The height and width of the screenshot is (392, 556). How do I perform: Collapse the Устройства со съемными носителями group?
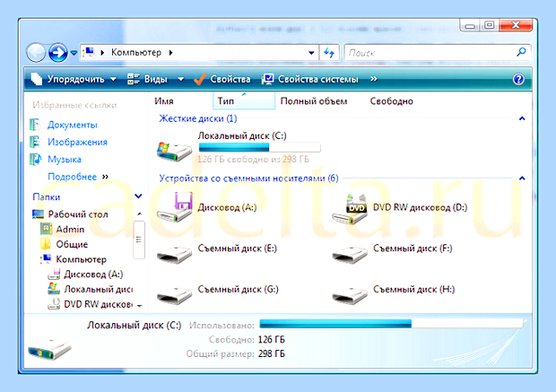click(x=522, y=179)
